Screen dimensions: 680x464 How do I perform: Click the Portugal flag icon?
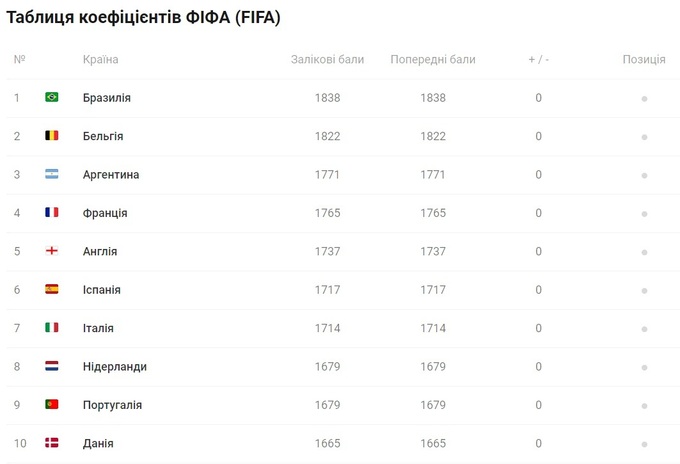pyautogui.click(x=52, y=405)
